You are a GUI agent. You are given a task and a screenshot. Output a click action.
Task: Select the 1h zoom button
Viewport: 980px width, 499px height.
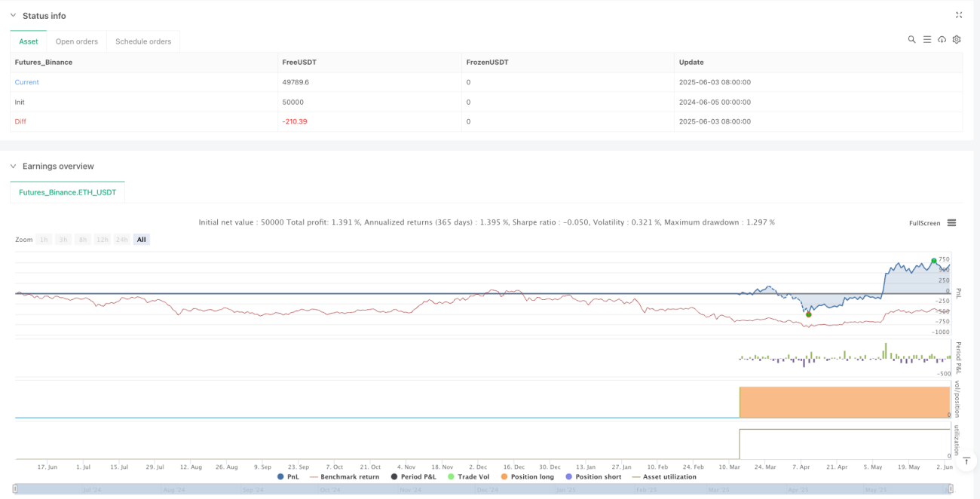click(44, 240)
